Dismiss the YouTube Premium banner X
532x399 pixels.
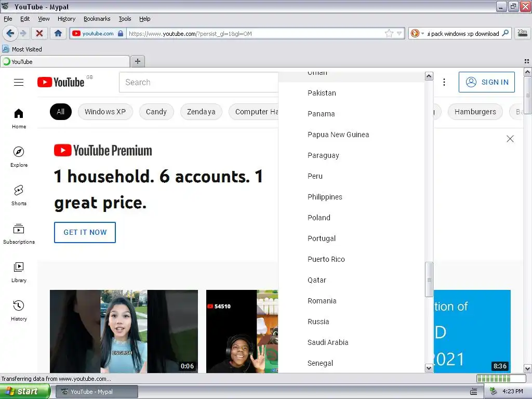tap(510, 139)
